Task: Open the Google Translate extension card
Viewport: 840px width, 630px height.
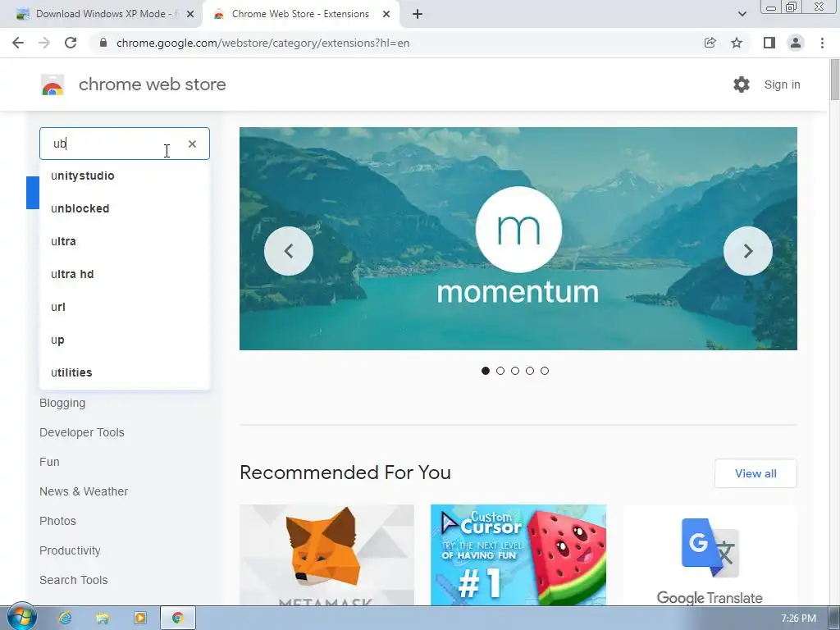Action: pyautogui.click(x=710, y=555)
